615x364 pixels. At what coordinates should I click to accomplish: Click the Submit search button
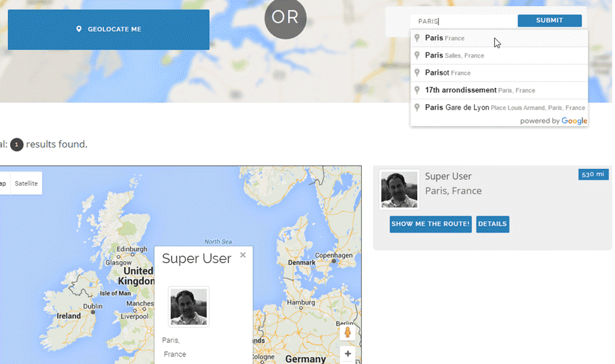(x=549, y=21)
